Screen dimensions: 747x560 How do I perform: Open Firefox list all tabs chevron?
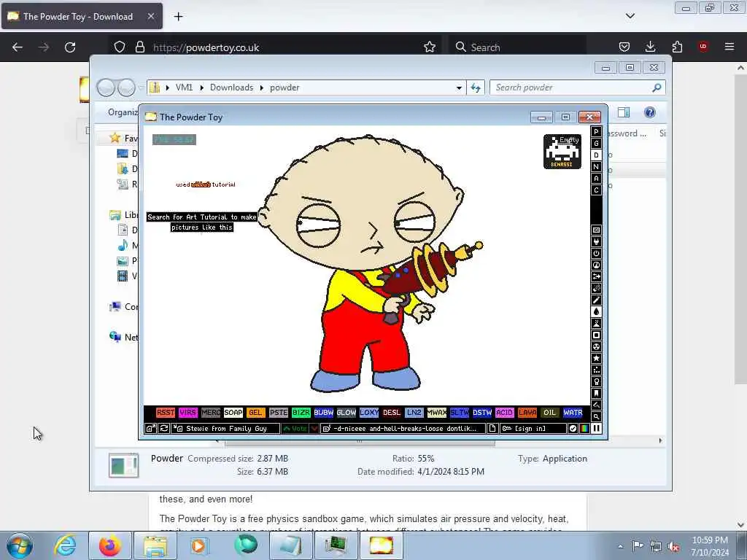pos(630,16)
